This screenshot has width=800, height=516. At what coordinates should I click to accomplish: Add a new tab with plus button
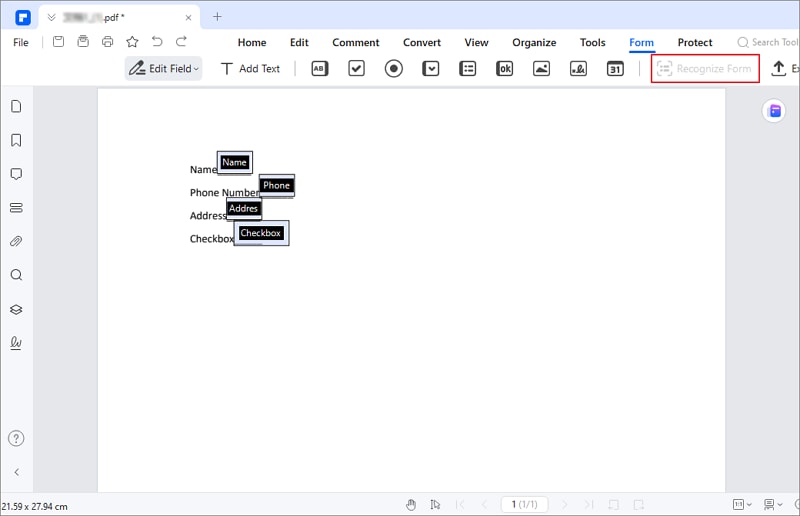(x=217, y=17)
